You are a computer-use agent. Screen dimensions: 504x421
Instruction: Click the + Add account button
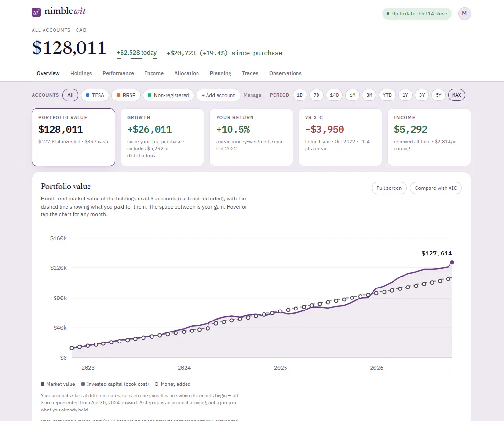pyautogui.click(x=218, y=95)
